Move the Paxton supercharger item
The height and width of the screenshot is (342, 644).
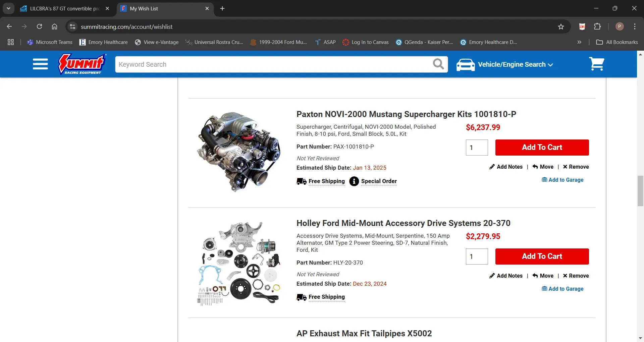click(x=543, y=167)
